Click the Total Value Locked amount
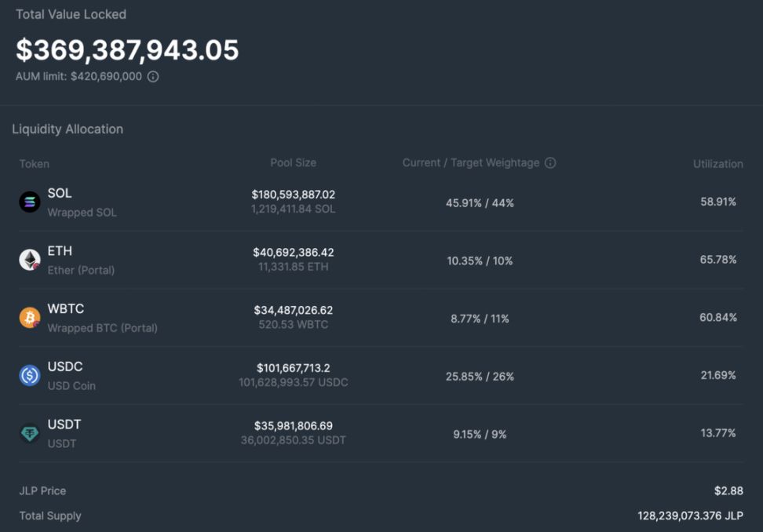Viewport: 763px width, 532px height. (x=127, y=50)
